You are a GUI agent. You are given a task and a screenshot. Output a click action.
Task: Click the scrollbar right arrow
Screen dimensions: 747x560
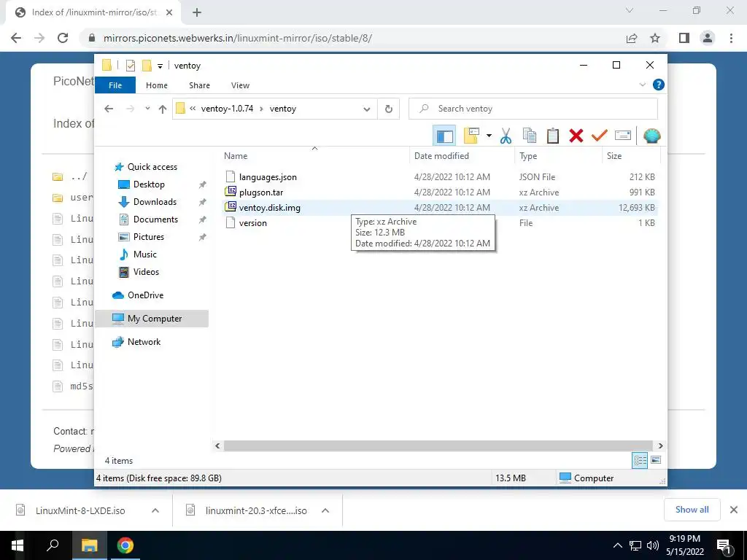(660, 446)
